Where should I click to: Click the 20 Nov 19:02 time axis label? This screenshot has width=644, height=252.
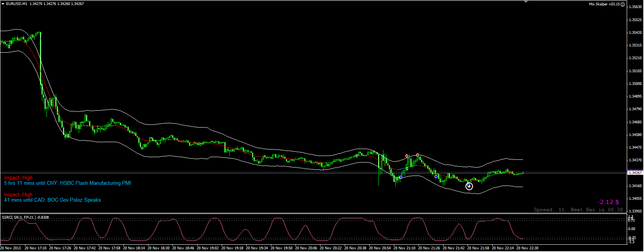(207, 248)
